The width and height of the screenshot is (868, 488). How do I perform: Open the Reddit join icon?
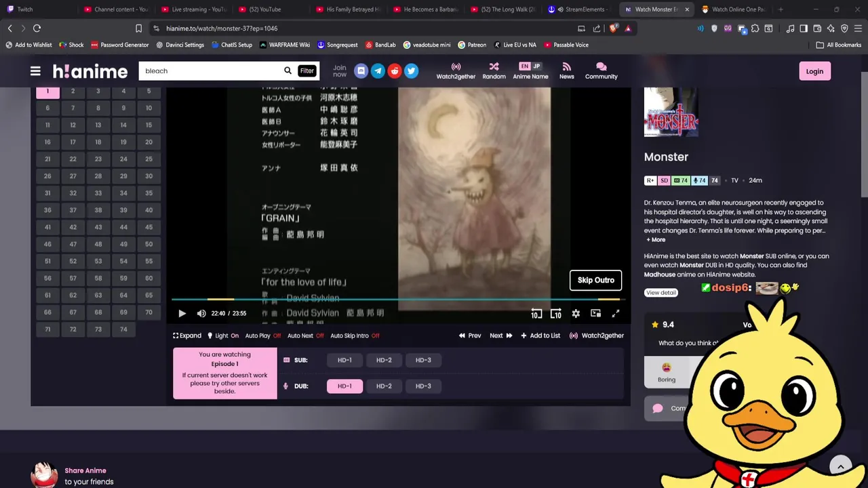point(395,70)
